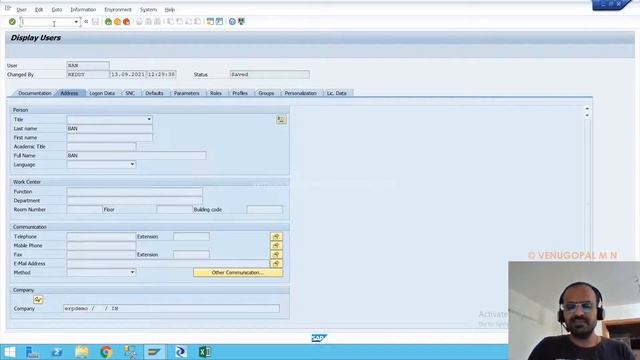Click the Save icon in toolbar
The image size is (640, 360).
[x=96, y=22]
